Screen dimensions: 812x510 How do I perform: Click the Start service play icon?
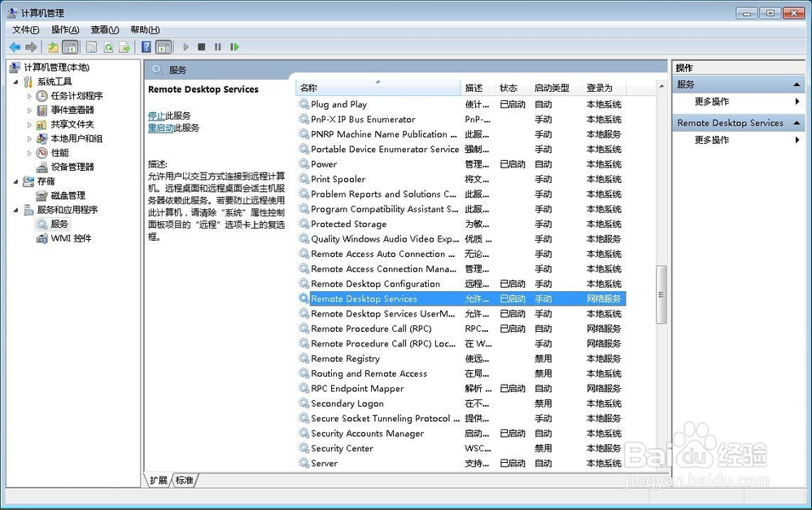tap(186, 47)
